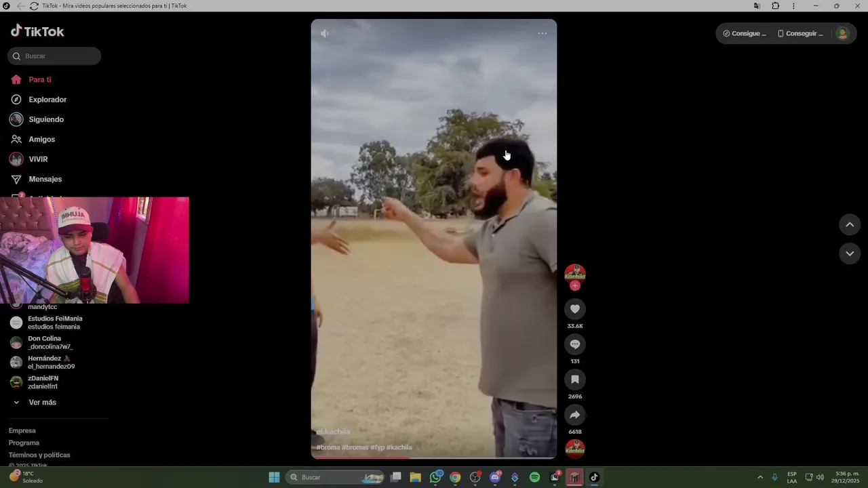The width and height of the screenshot is (868, 488).
Task: Click the Mensajes paper plane icon
Action: point(16,179)
